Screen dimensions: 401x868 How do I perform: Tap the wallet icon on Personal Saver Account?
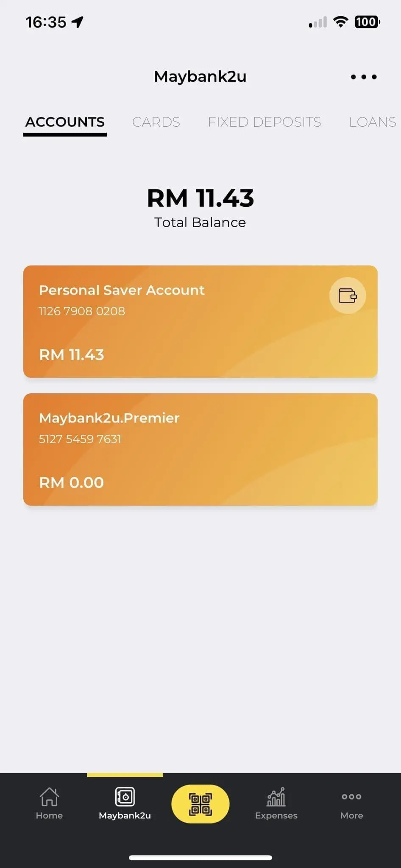[x=348, y=295]
